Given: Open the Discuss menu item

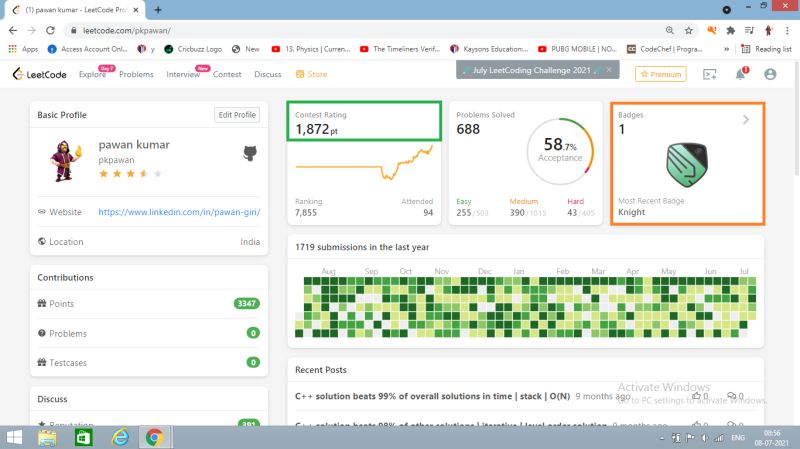Looking at the screenshot, I should coord(268,74).
